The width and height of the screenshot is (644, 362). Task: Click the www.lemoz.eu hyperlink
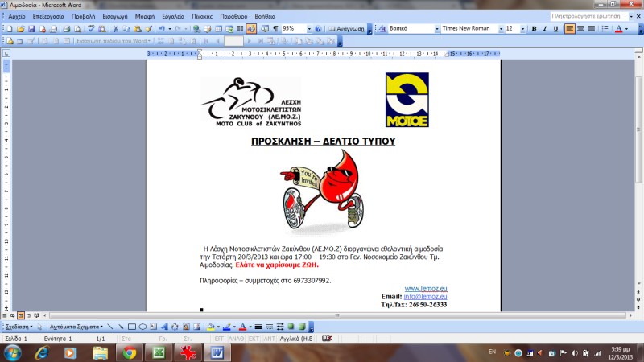tap(425, 288)
